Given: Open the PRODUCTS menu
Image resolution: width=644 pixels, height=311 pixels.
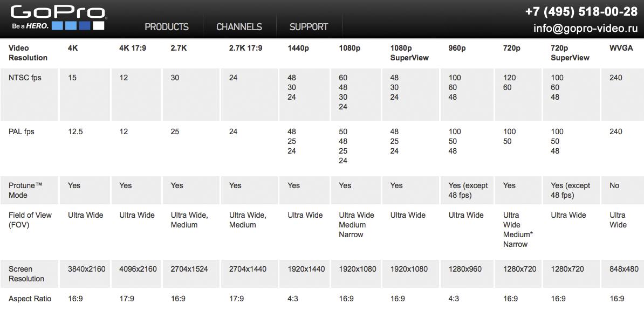Looking at the screenshot, I should [x=167, y=27].
